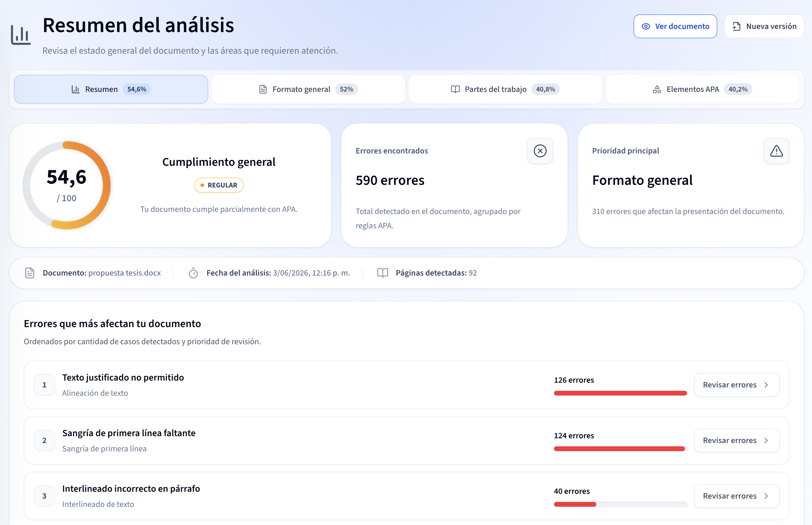Viewport: 812px width, 525px height.
Task: Review errors for Sangría de primera línea faltante
Action: click(x=737, y=440)
